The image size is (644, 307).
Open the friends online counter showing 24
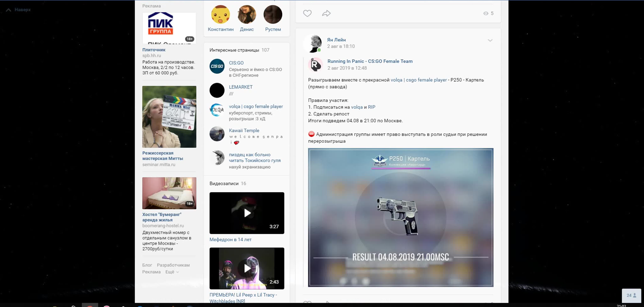[x=631, y=295]
